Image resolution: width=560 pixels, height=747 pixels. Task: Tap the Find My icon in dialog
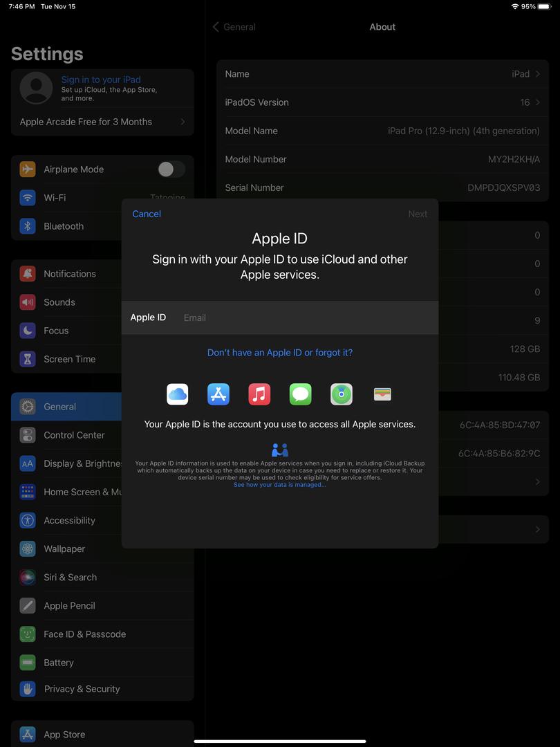coord(342,394)
